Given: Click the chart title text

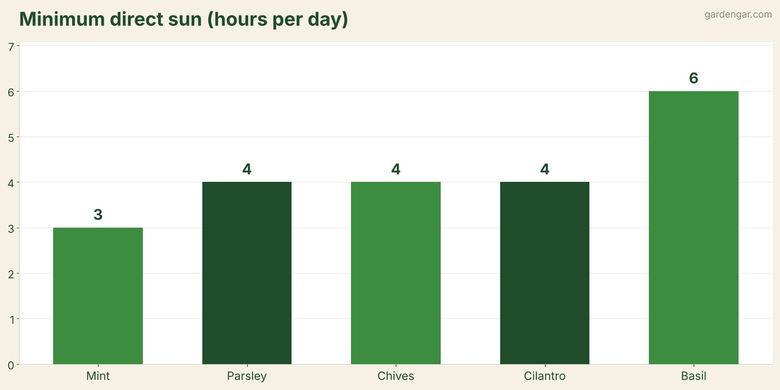Looking at the screenshot, I should (184, 19).
